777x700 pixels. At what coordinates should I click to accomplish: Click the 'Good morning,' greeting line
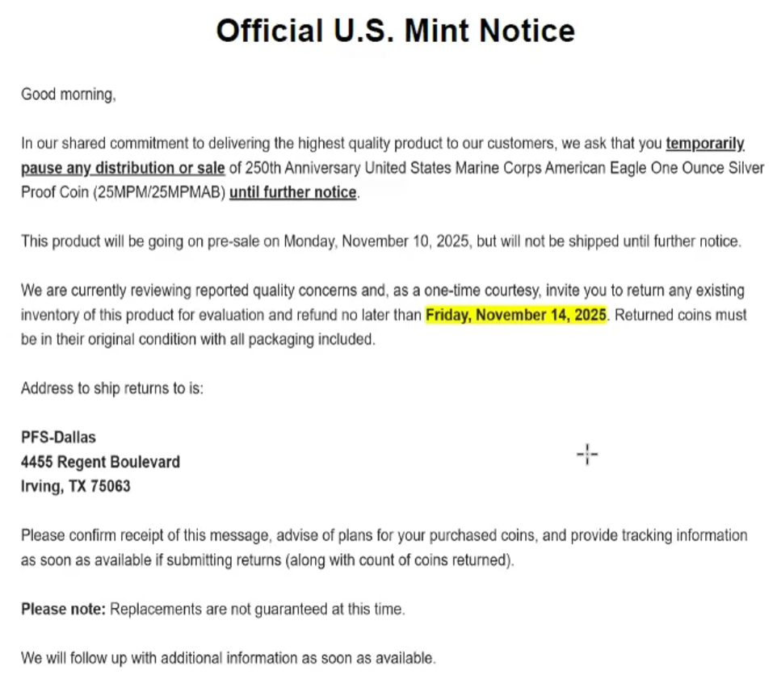point(69,94)
